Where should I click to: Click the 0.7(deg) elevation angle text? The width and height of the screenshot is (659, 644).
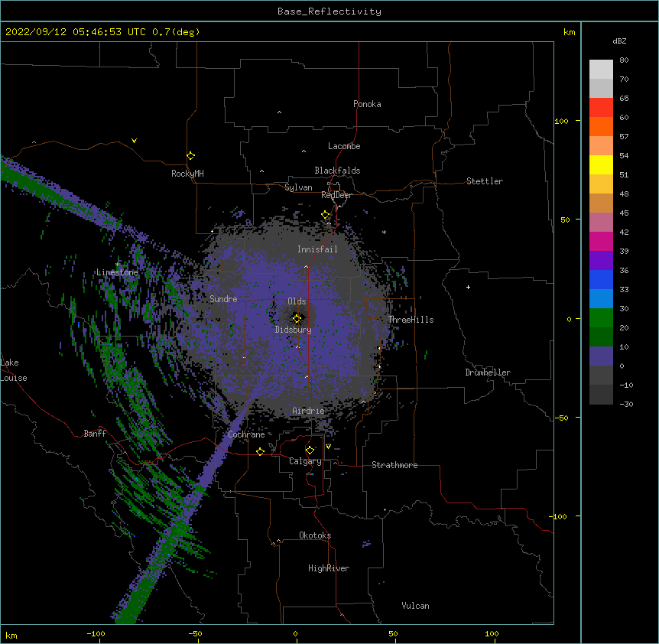point(176,32)
